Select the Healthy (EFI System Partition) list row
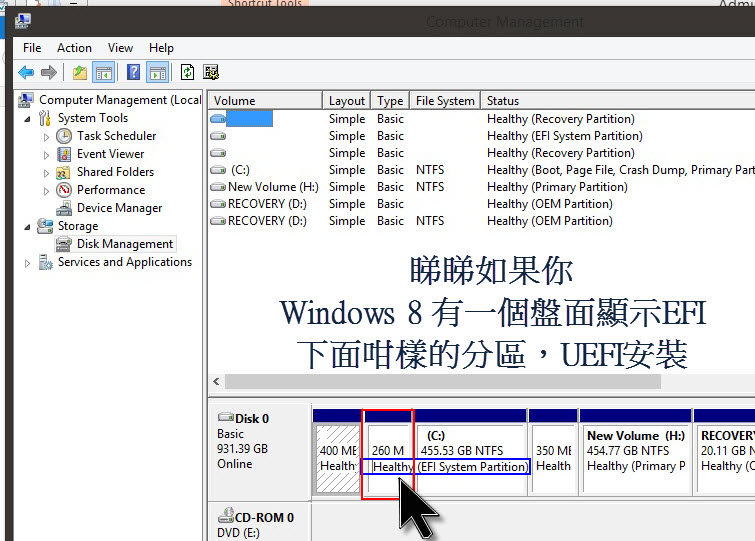 click(482, 136)
